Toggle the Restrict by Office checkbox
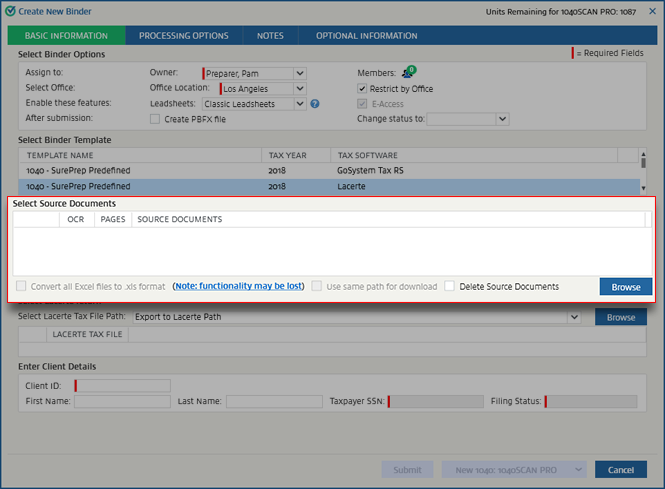Image resolution: width=665 pixels, height=489 pixels. point(362,89)
